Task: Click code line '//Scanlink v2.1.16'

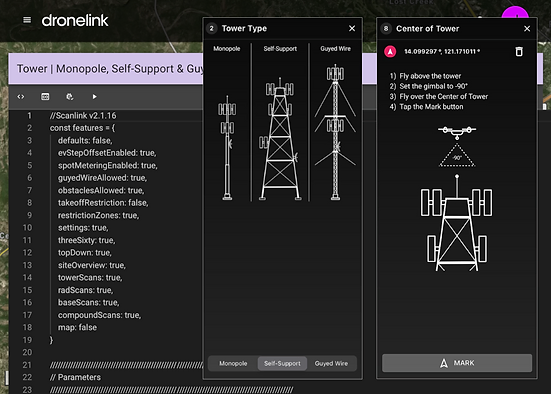Action: [83, 116]
